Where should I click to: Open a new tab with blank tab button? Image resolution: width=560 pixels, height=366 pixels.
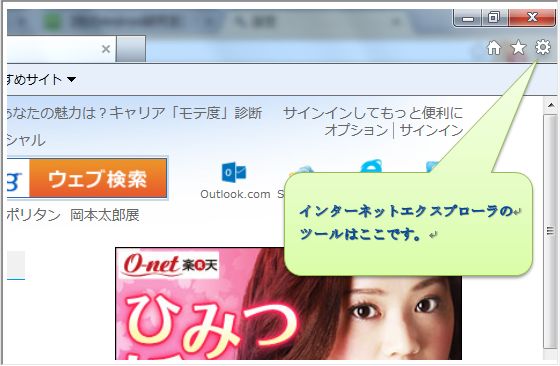click(x=131, y=49)
